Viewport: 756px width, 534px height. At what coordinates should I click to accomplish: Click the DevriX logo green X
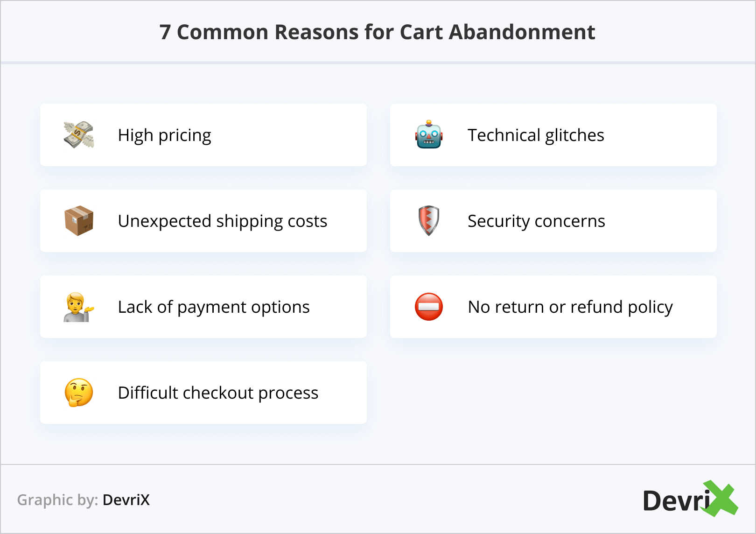721,499
